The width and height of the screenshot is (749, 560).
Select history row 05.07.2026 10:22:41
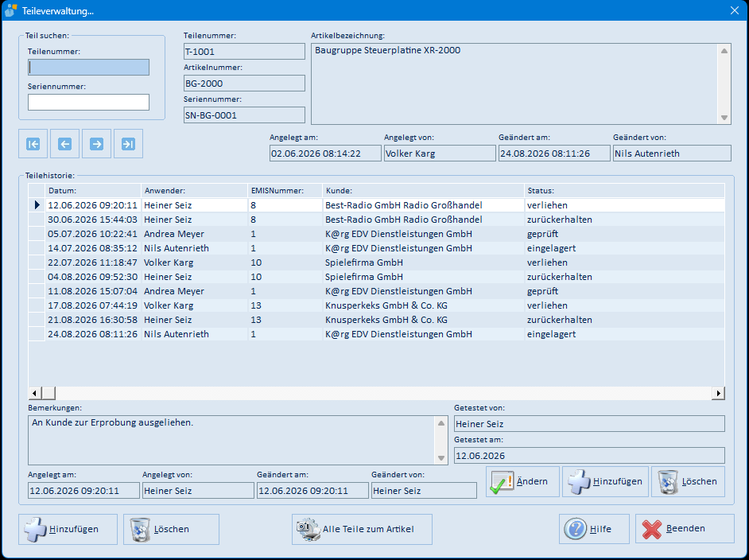[x=376, y=234]
